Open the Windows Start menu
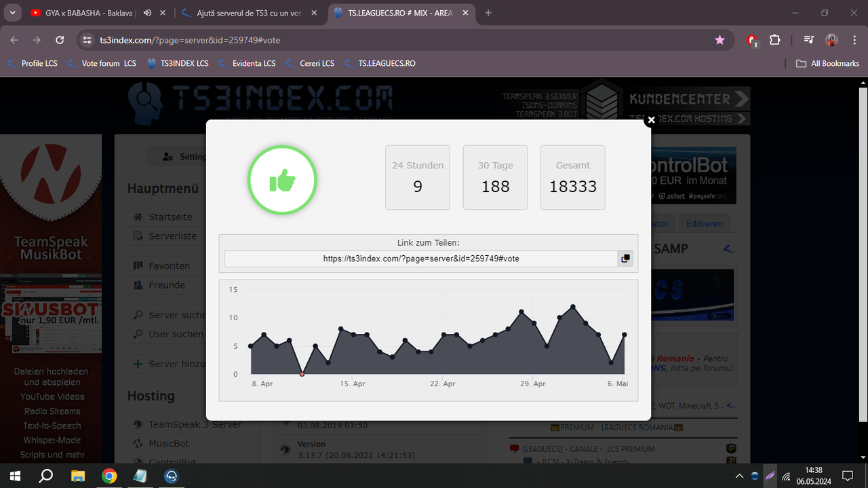Viewport: 868px width, 488px height. (x=16, y=476)
